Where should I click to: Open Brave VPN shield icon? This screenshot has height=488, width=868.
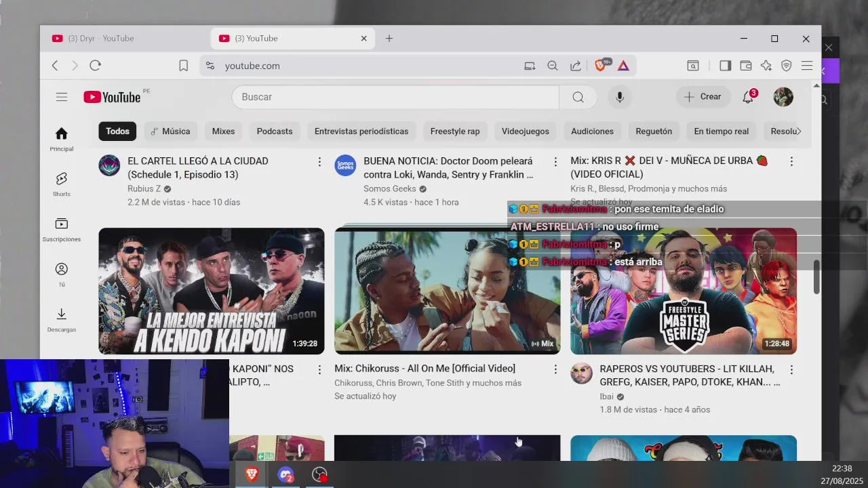point(786,66)
